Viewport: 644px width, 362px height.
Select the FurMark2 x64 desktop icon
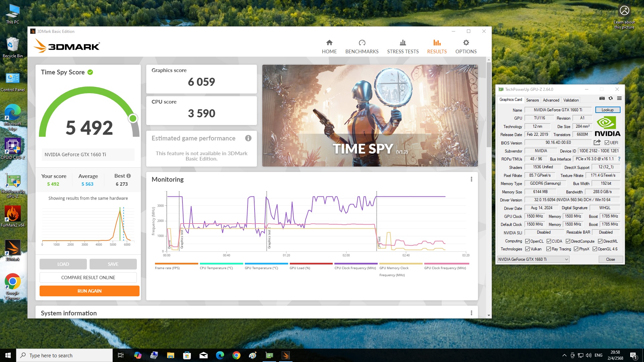(12, 216)
